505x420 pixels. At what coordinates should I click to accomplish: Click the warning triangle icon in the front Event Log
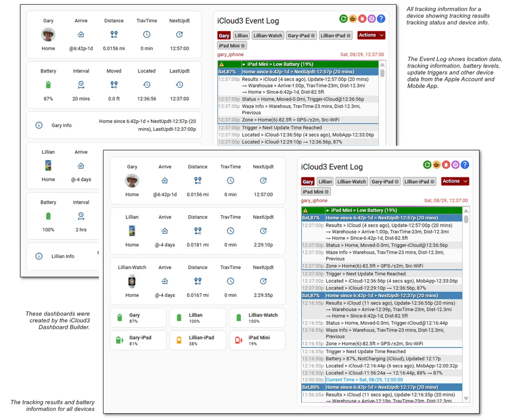[306, 210]
